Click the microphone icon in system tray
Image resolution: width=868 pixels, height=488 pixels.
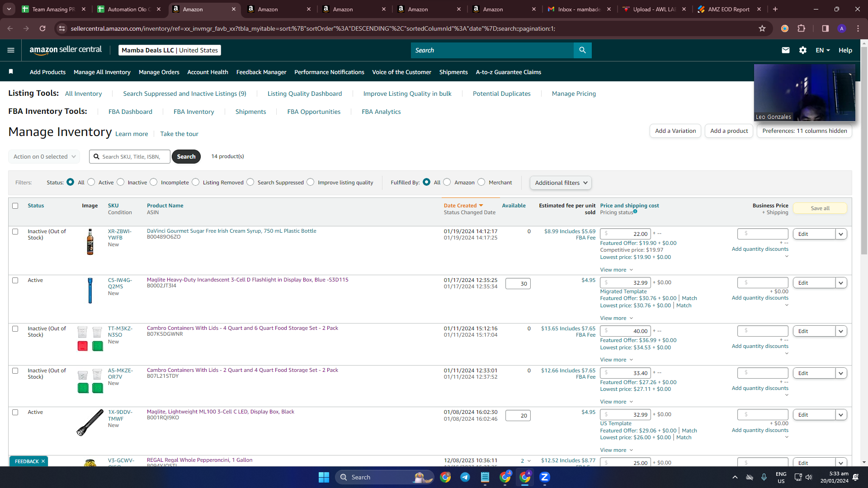(x=764, y=477)
